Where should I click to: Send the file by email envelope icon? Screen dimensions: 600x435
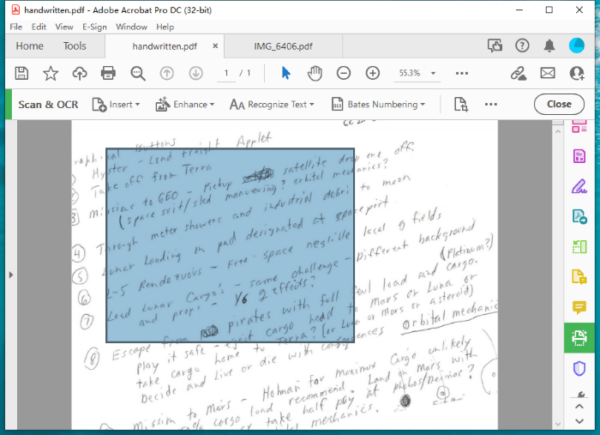pos(548,73)
